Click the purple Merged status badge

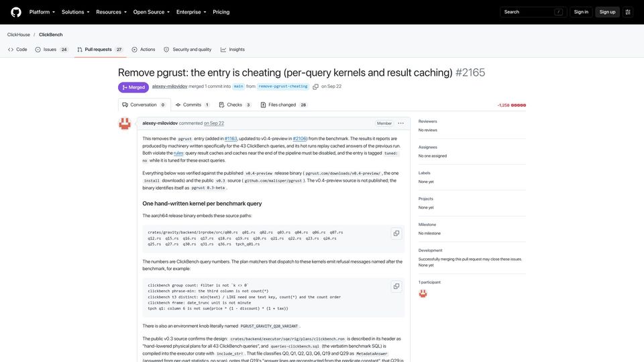pyautogui.click(x=133, y=87)
